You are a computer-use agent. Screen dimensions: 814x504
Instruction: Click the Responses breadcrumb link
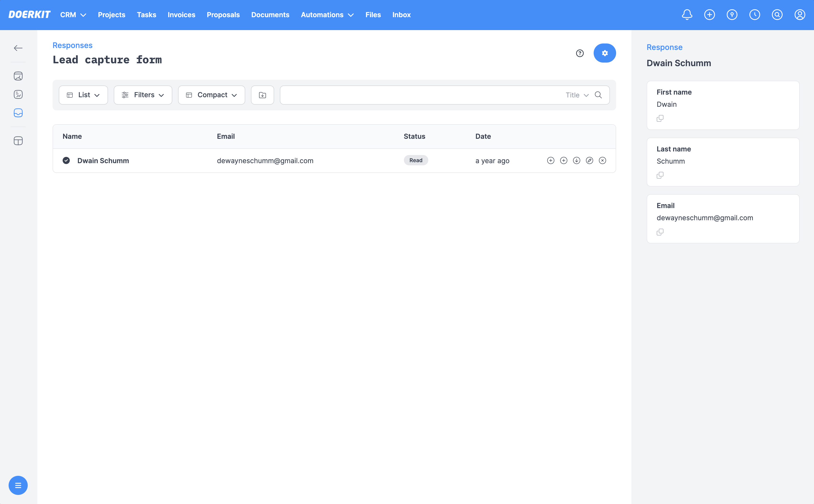point(72,45)
